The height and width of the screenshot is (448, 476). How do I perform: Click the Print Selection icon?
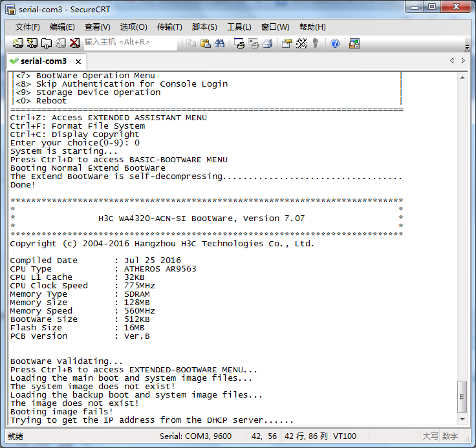254,43
